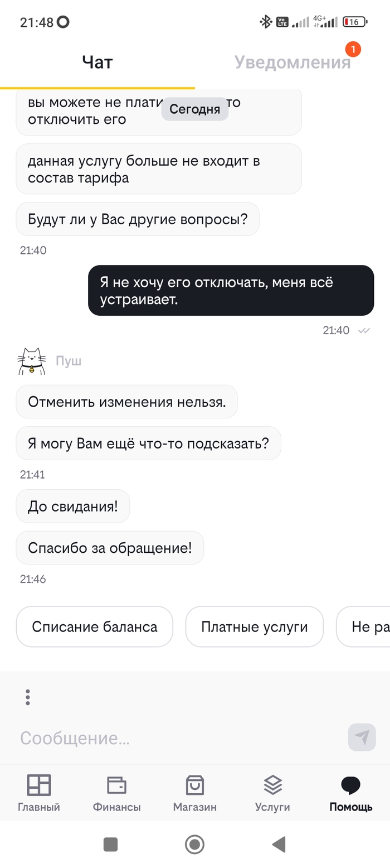This screenshot has height=868, width=390.
Task: Tap the Сегодня date label
Action: pos(195,109)
